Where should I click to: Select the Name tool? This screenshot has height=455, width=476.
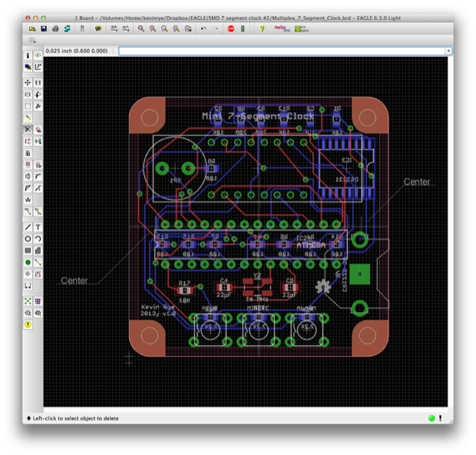pos(28,164)
